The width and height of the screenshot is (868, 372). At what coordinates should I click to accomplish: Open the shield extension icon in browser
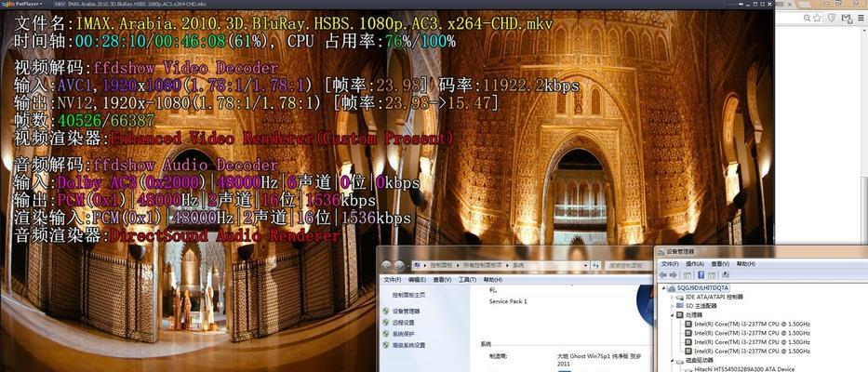coord(832,19)
